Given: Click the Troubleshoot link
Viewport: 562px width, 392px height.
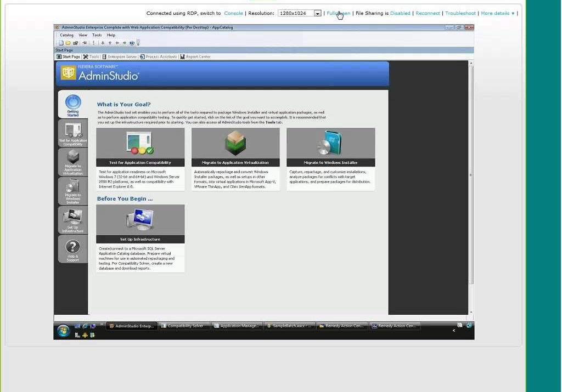Looking at the screenshot, I should pyautogui.click(x=460, y=13).
